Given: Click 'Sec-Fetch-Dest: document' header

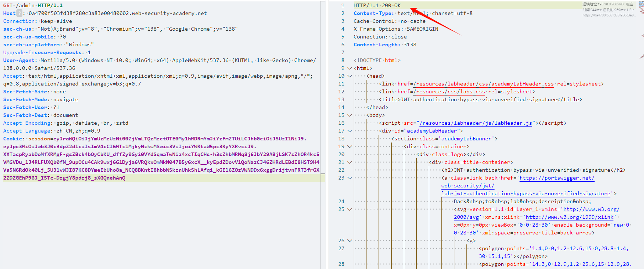Looking at the screenshot, I should click(x=41, y=115).
